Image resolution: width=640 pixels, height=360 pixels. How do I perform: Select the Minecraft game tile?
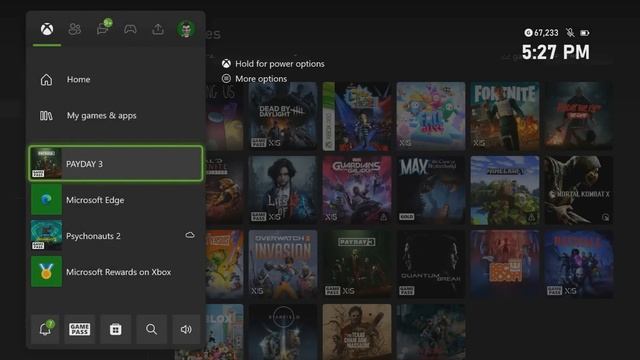[x=505, y=190]
